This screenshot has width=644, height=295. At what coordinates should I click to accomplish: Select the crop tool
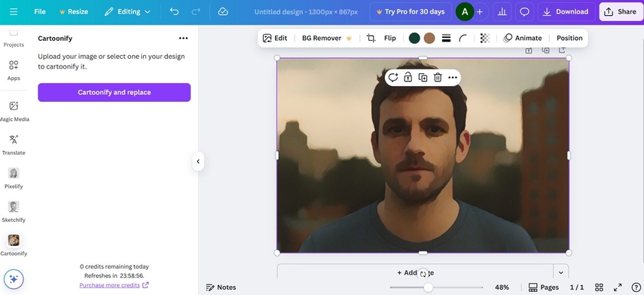[x=371, y=38]
